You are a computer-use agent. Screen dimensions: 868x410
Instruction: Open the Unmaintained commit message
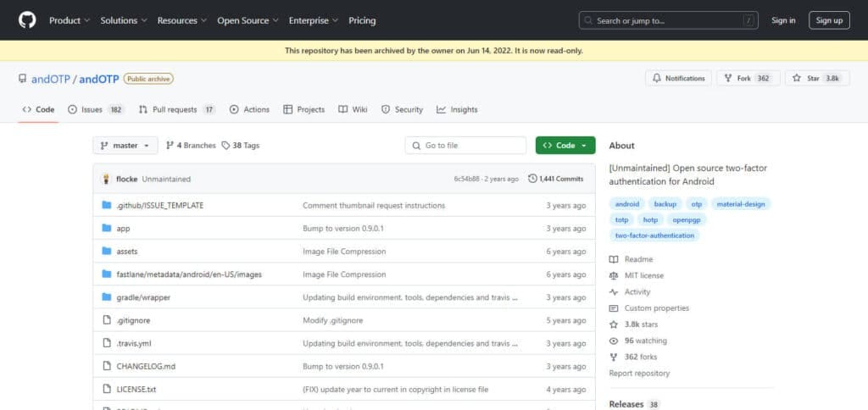(166, 180)
